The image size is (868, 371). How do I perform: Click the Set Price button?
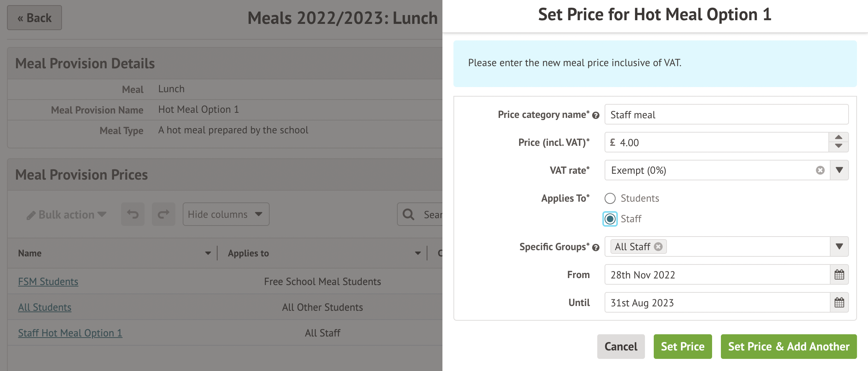(x=682, y=346)
